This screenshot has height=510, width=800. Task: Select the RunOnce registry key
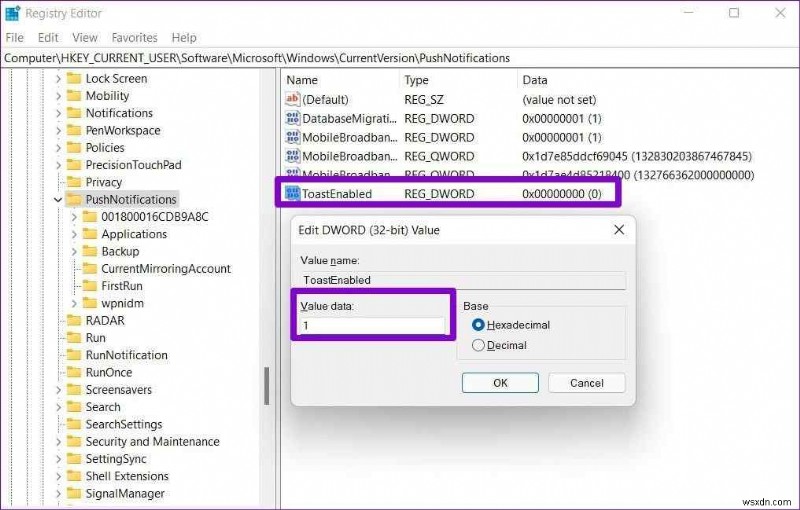pos(109,373)
